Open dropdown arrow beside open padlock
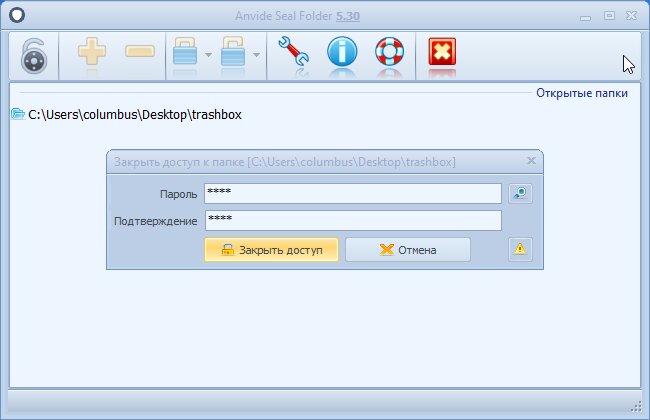 tap(257, 55)
